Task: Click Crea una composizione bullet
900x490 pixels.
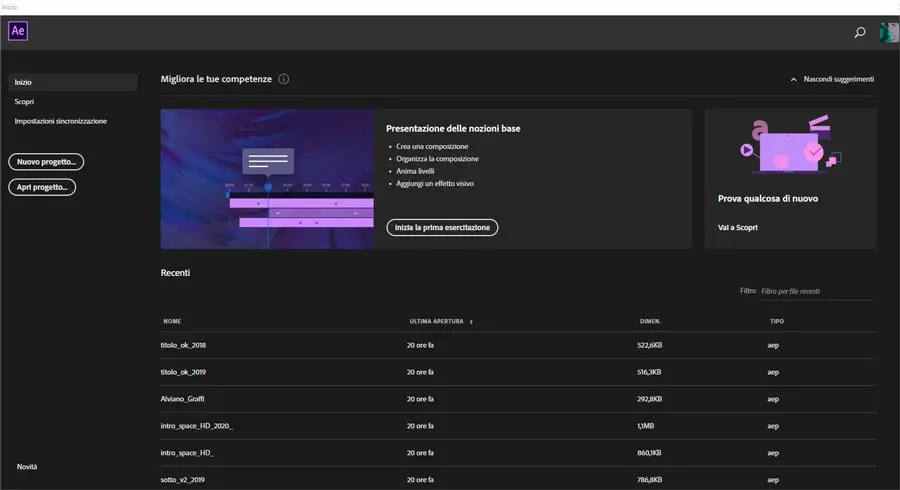Action: (x=432, y=146)
